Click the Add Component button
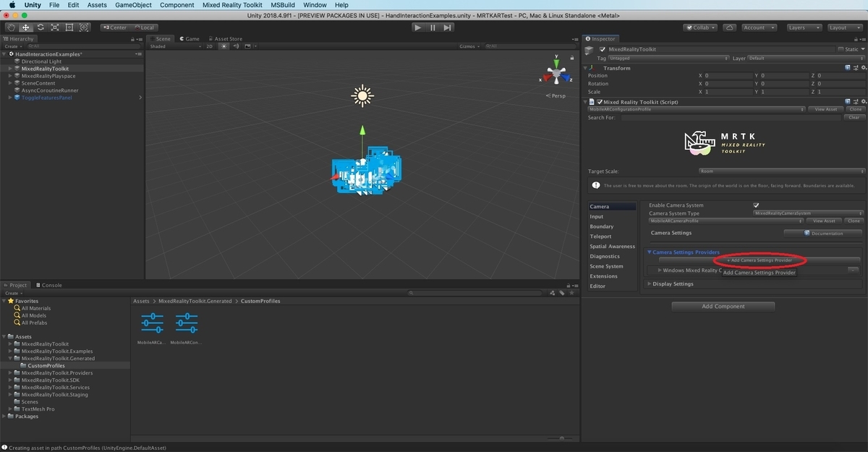The image size is (868, 452). [723, 306]
